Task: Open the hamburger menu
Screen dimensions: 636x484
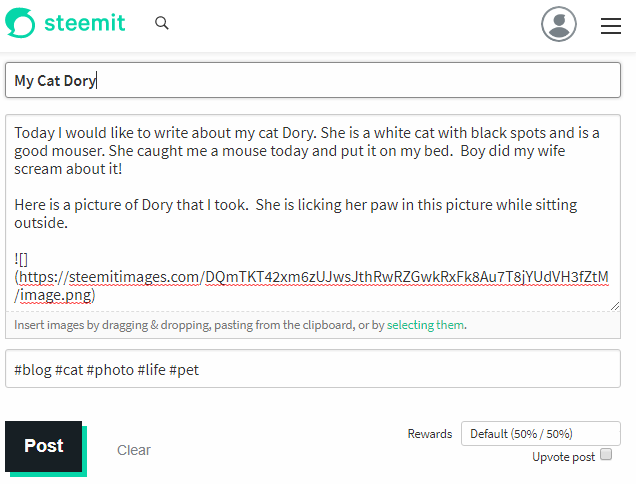Action: pos(611,26)
